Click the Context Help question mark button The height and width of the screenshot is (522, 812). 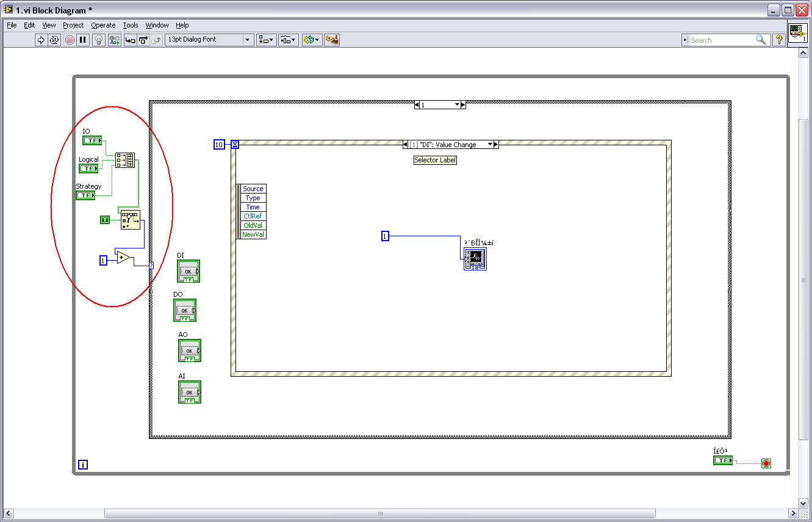[x=778, y=40]
